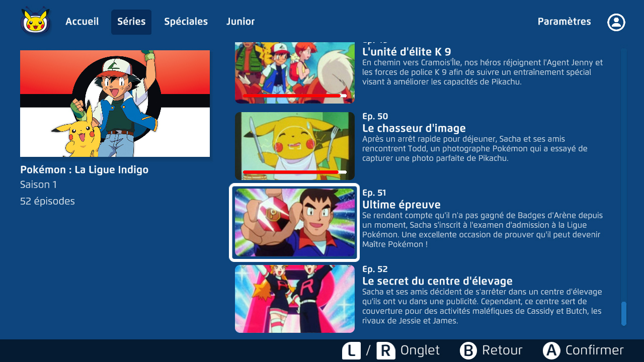Screen dimensions: 644x362
Task: Open Paramètres settings
Action: tap(564, 22)
